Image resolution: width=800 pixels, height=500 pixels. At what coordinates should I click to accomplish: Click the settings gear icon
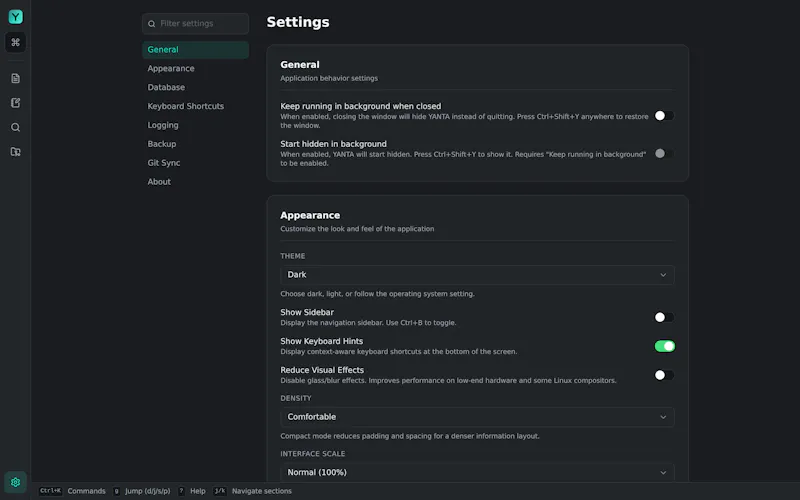pos(15,482)
